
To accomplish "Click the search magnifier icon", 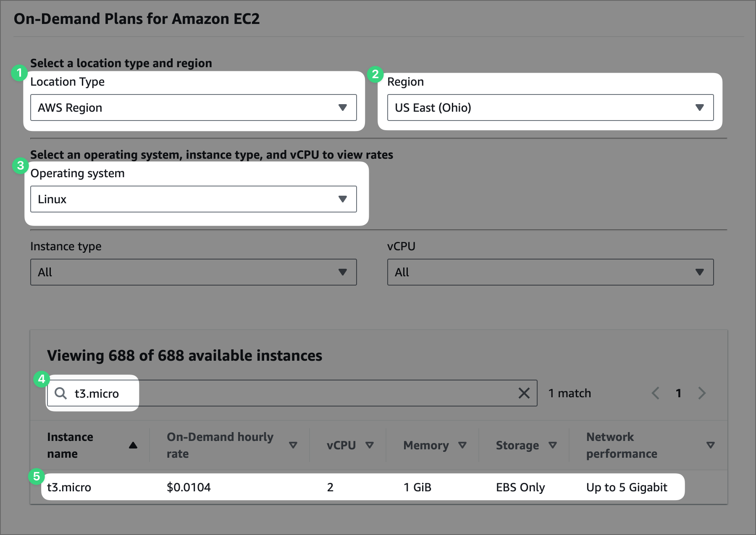I will pyautogui.click(x=61, y=393).
